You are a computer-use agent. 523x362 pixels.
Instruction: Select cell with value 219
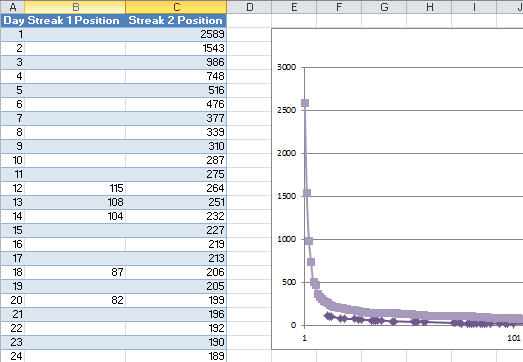coord(176,245)
